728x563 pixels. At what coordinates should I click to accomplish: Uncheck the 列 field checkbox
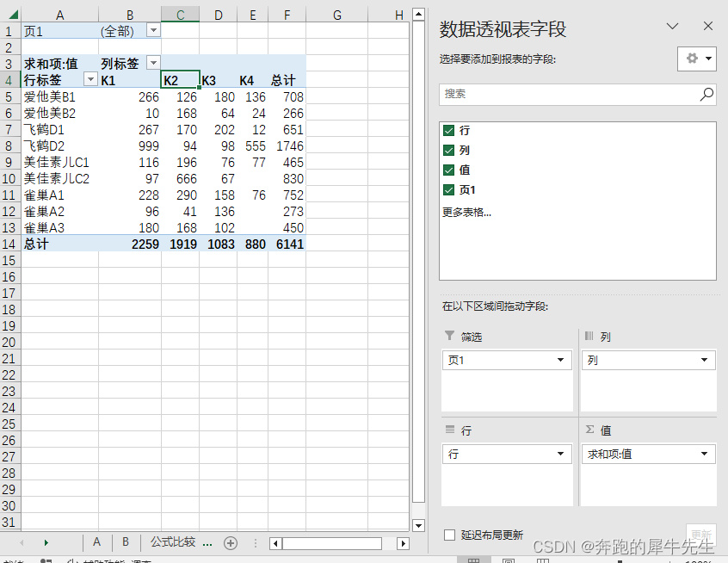(x=448, y=150)
